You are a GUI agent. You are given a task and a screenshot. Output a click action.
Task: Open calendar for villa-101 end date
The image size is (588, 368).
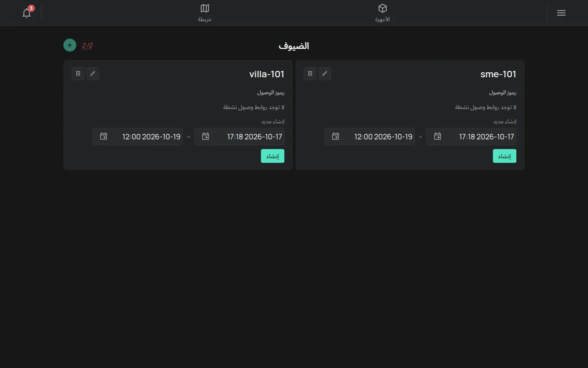(x=104, y=137)
